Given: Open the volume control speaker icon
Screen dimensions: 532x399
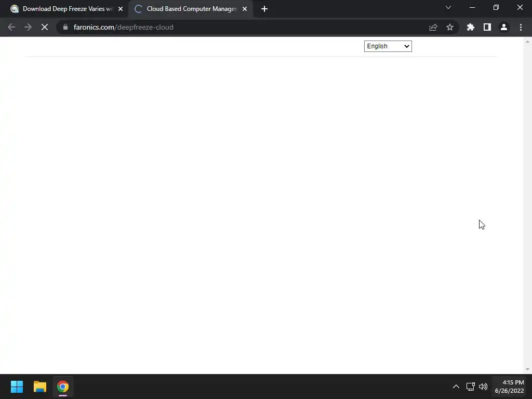Looking at the screenshot, I should tap(483, 387).
